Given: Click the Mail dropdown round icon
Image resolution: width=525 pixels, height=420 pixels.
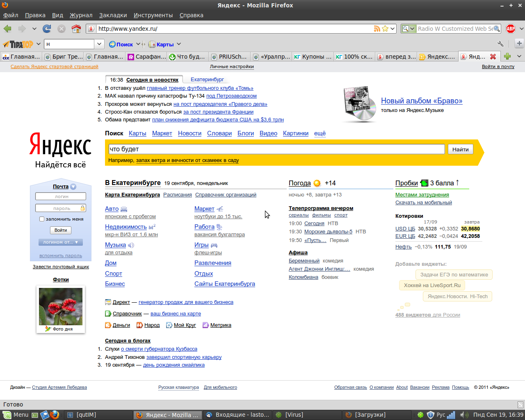Looking at the screenshot, I should pyautogui.click(x=73, y=187).
